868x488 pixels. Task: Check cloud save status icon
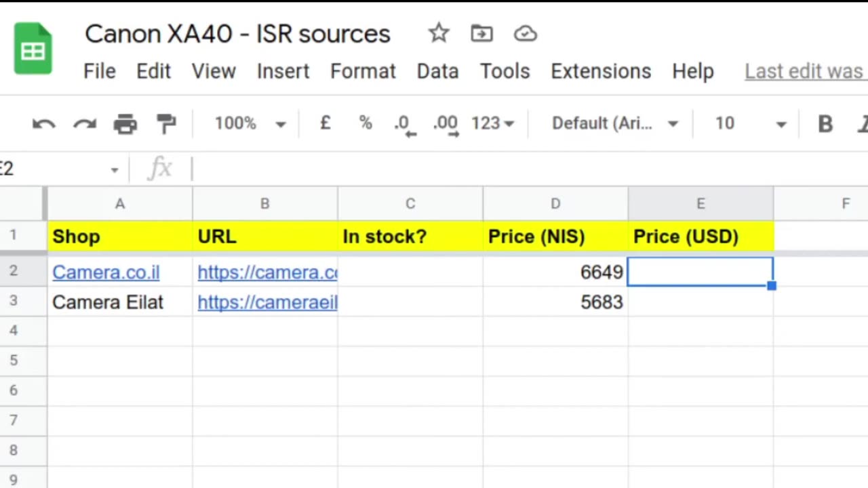tap(526, 33)
